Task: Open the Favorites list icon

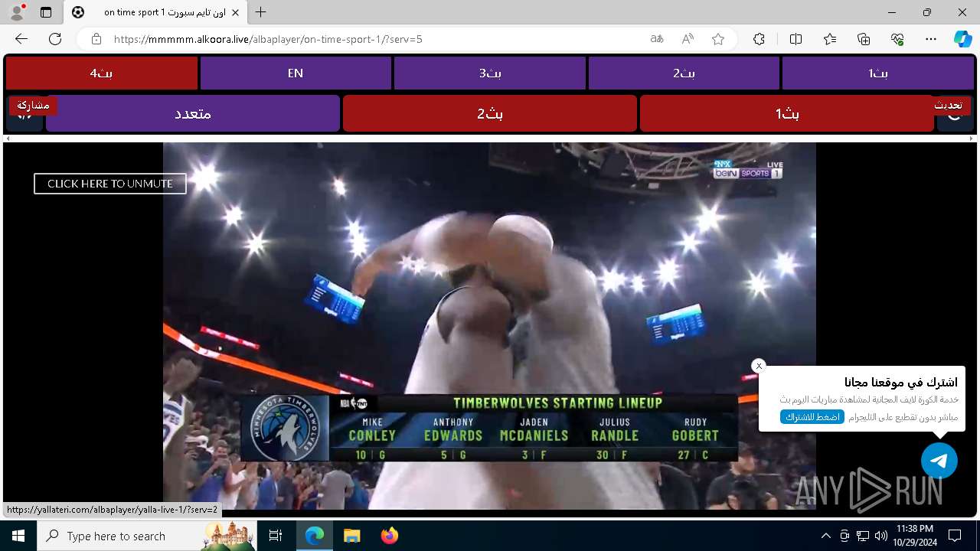Action: click(830, 39)
